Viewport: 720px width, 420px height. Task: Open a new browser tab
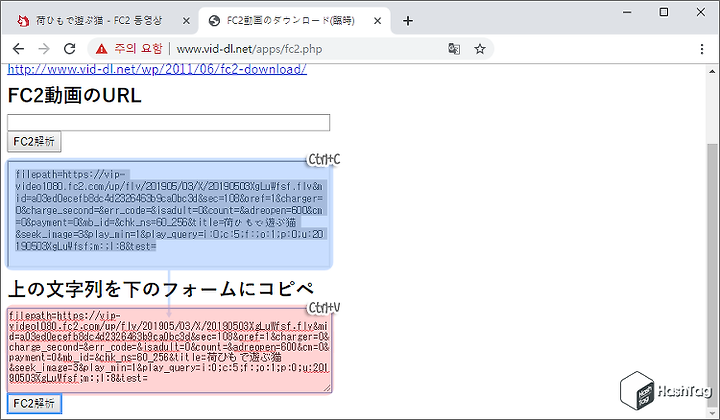coord(408,21)
